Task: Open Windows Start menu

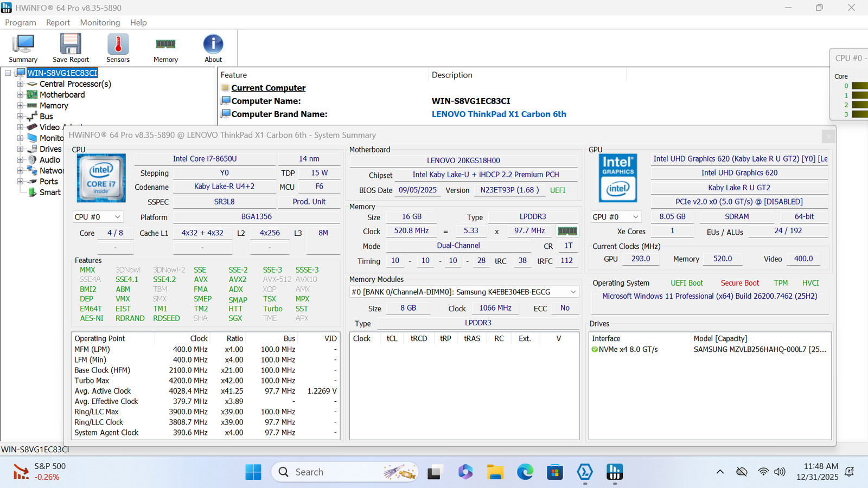Action: [x=253, y=472]
